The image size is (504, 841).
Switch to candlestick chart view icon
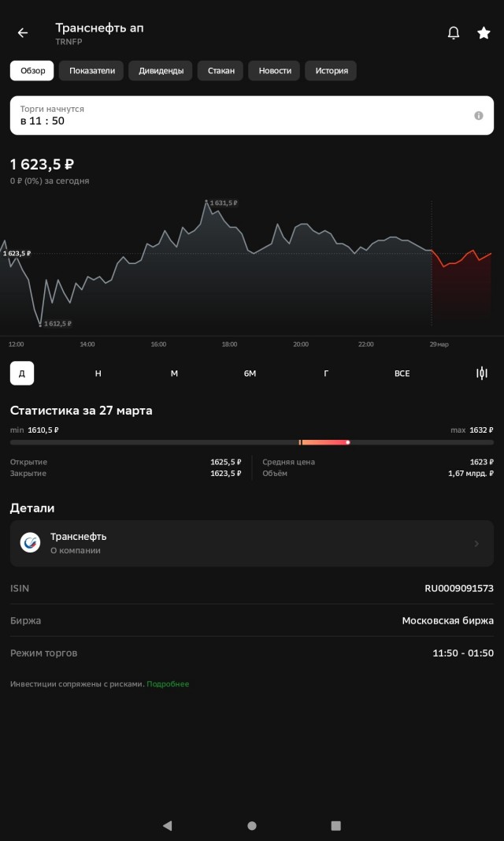(x=481, y=374)
